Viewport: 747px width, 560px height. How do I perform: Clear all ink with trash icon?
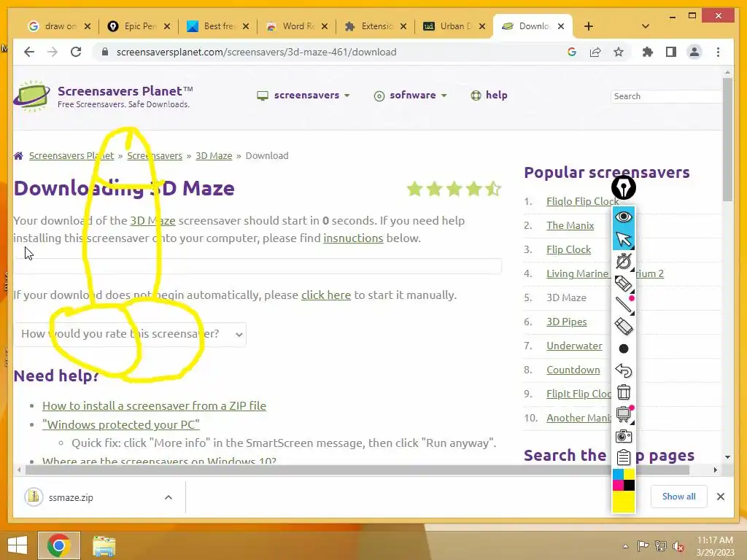click(x=623, y=392)
